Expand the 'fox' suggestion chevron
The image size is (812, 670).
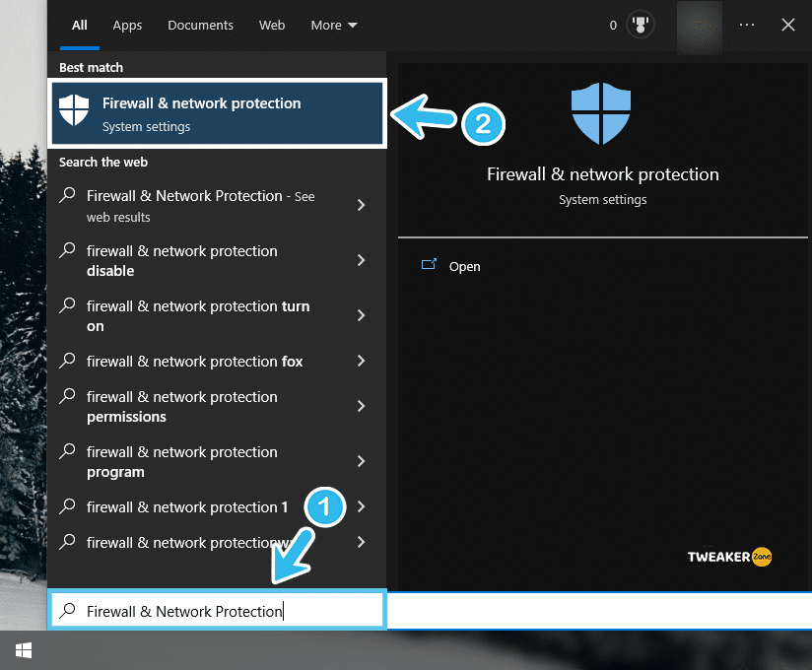tap(362, 361)
